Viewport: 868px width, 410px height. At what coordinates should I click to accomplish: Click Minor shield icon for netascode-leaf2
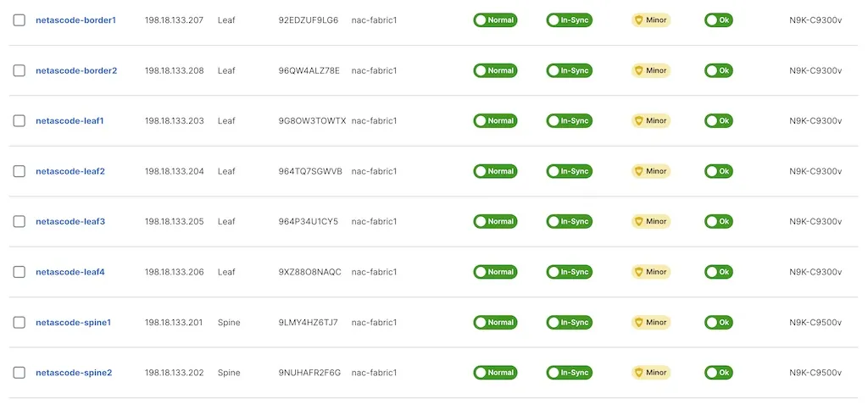click(x=639, y=171)
